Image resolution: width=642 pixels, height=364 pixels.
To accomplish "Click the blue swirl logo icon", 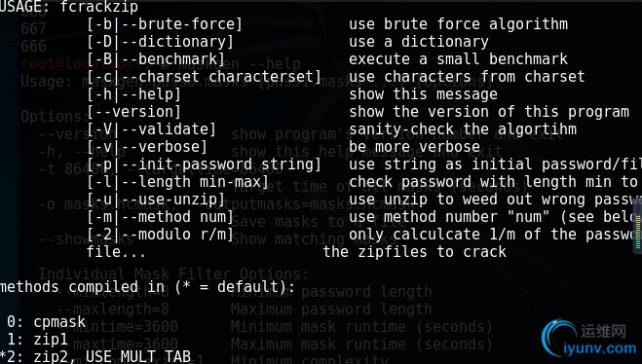I will coord(557,336).
